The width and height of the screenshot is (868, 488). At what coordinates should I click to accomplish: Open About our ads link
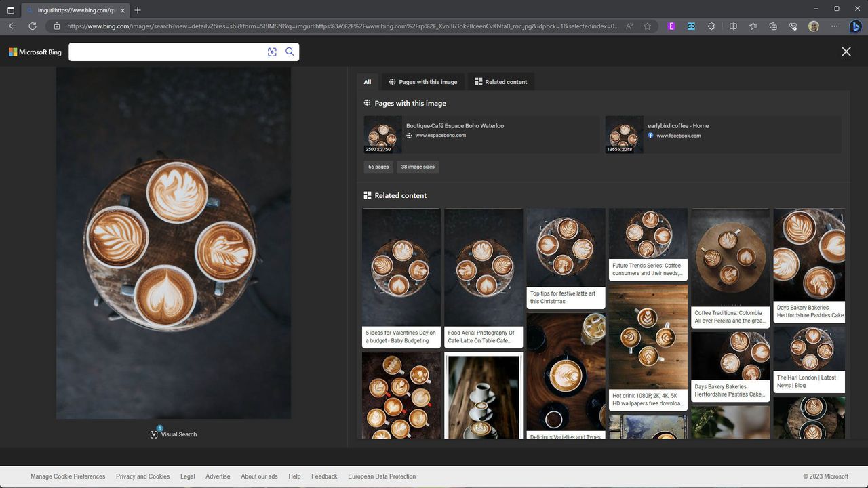(259, 476)
